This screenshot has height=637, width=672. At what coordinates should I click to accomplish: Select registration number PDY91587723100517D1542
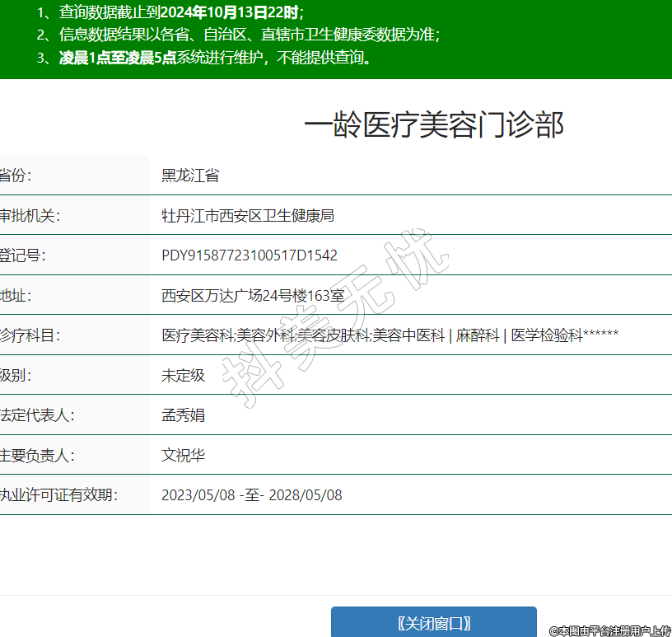coord(250,255)
